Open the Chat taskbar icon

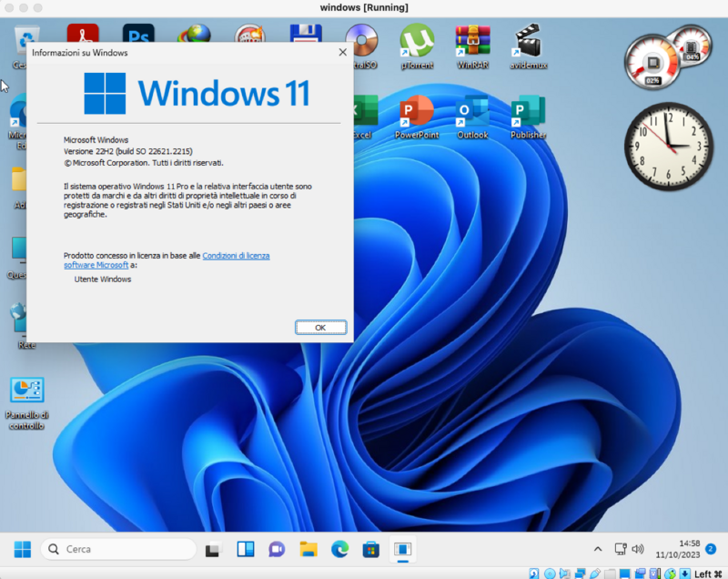pos(277,549)
